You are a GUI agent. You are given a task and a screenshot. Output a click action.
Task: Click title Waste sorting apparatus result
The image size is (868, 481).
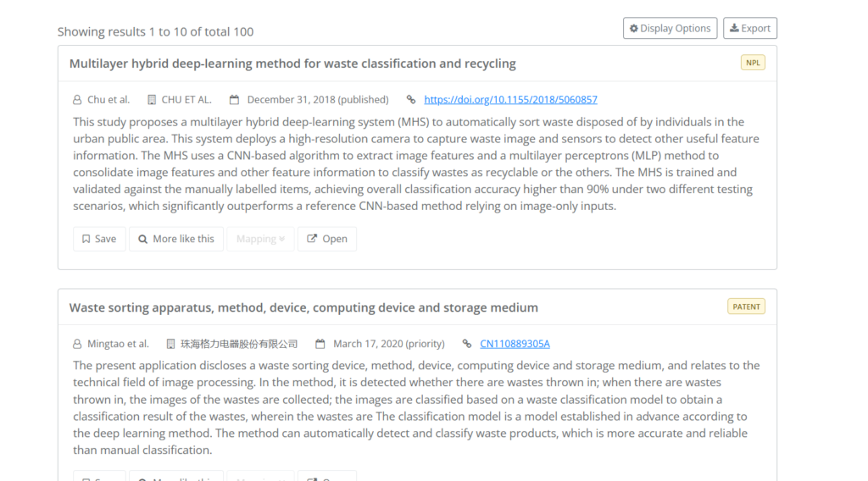303,307
